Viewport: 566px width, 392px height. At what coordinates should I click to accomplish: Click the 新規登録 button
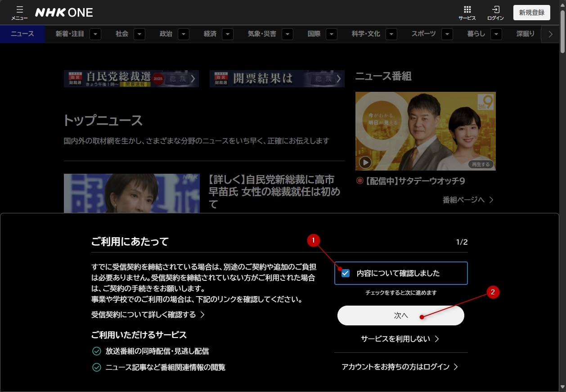[x=531, y=13]
